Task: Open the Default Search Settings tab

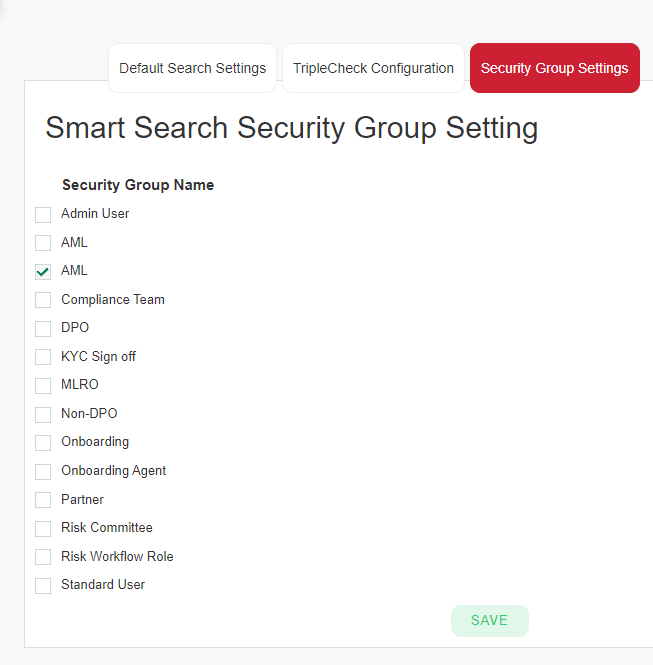Action: point(193,68)
